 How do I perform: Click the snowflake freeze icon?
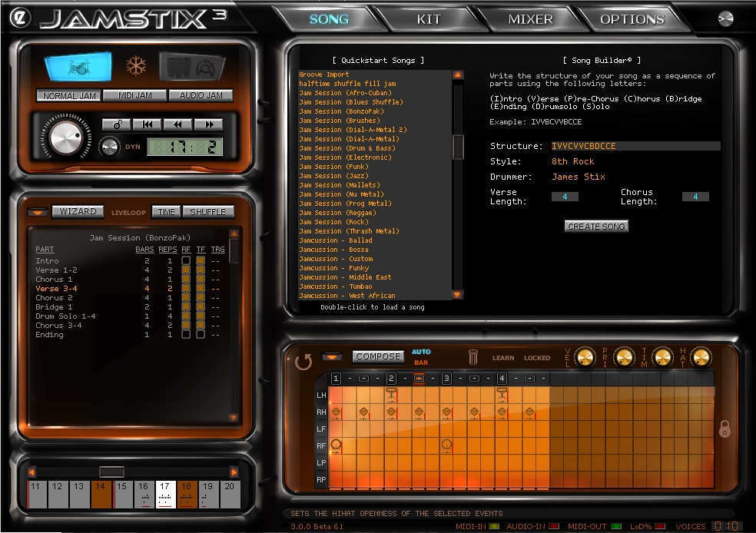tap(136, 67)
